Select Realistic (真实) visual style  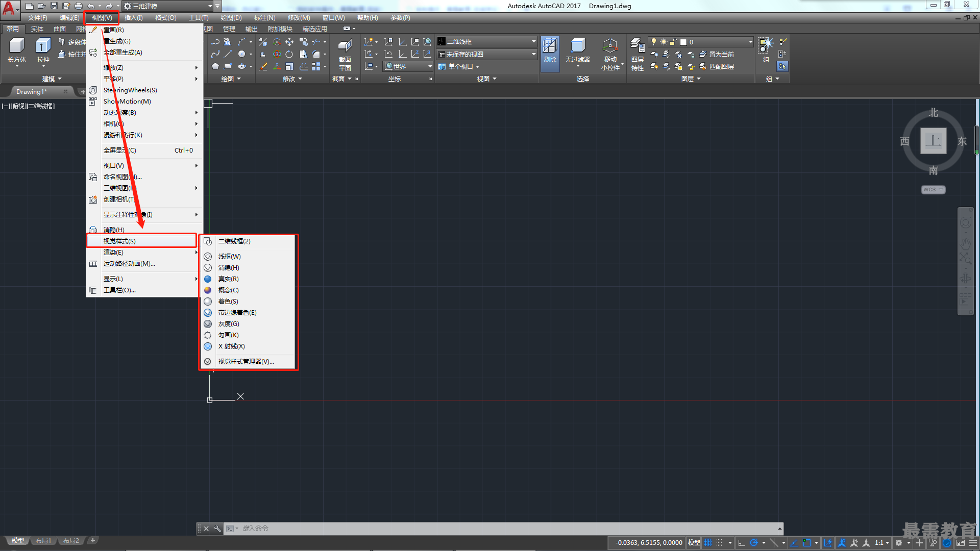[x=247, y=279]
